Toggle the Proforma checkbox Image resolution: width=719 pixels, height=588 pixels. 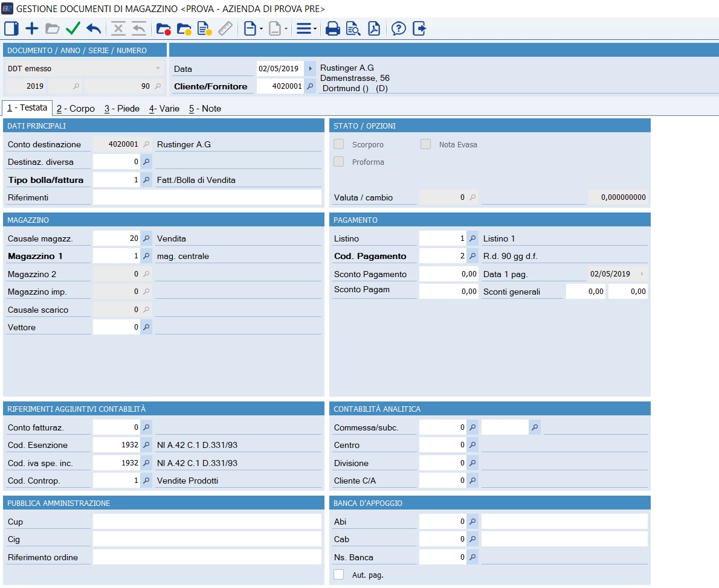pyautogui.click(x=339, y=162)
